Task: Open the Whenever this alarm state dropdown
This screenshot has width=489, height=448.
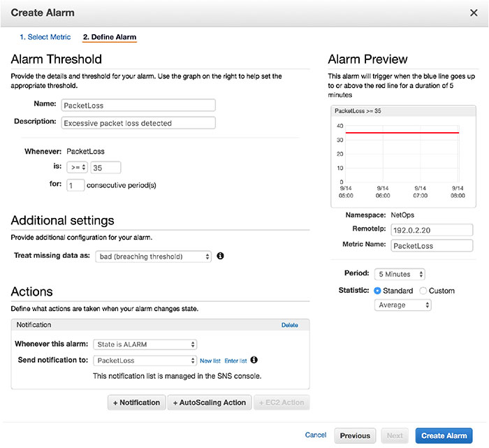Action: click(145, 344)
